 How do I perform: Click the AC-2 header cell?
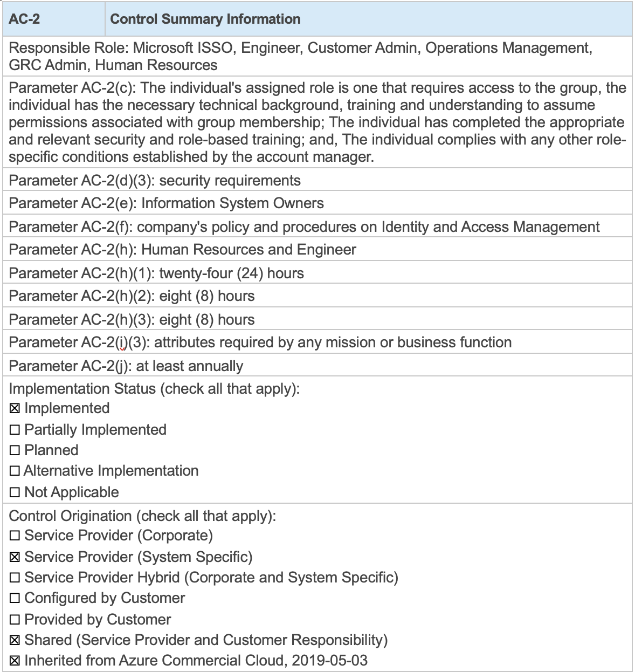tap(53, 19)
